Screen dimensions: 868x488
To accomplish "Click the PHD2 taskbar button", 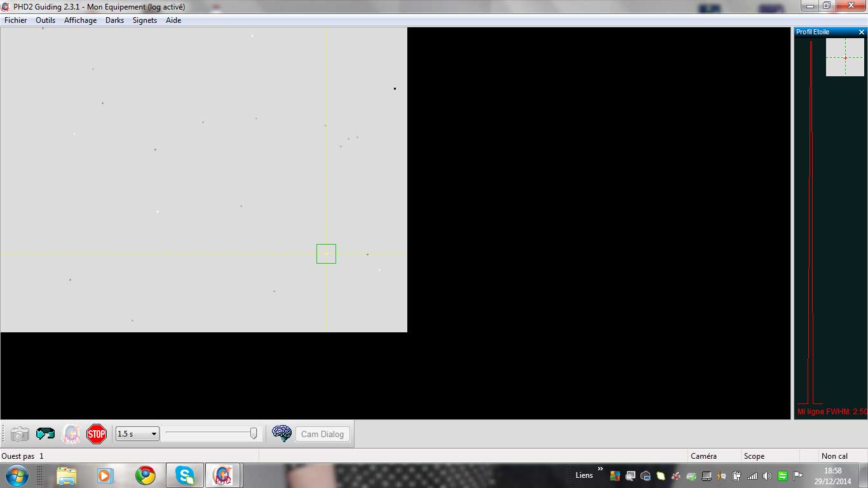I will click(222, 475).
